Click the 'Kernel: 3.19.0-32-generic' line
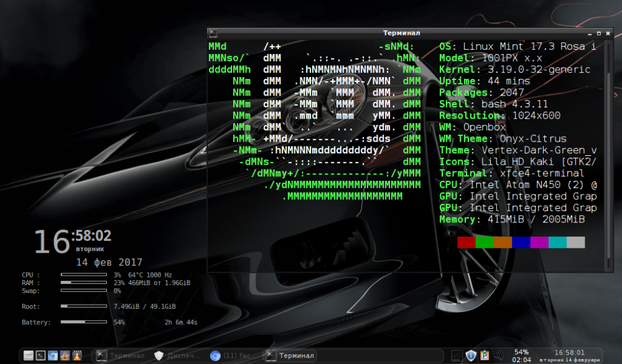This screenshot has height=364, width=622. coord(515,70)
